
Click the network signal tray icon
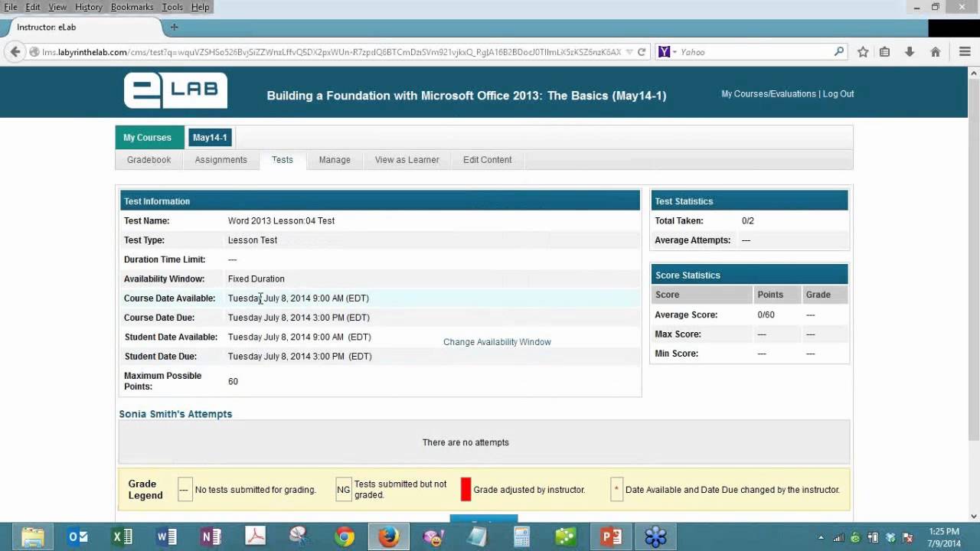coord(838,537)
